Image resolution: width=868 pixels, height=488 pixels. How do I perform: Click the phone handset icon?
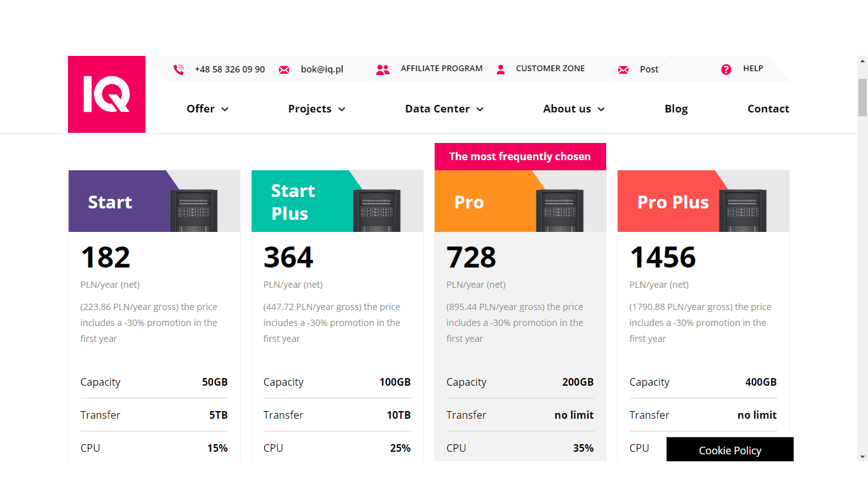pos(179,69)
